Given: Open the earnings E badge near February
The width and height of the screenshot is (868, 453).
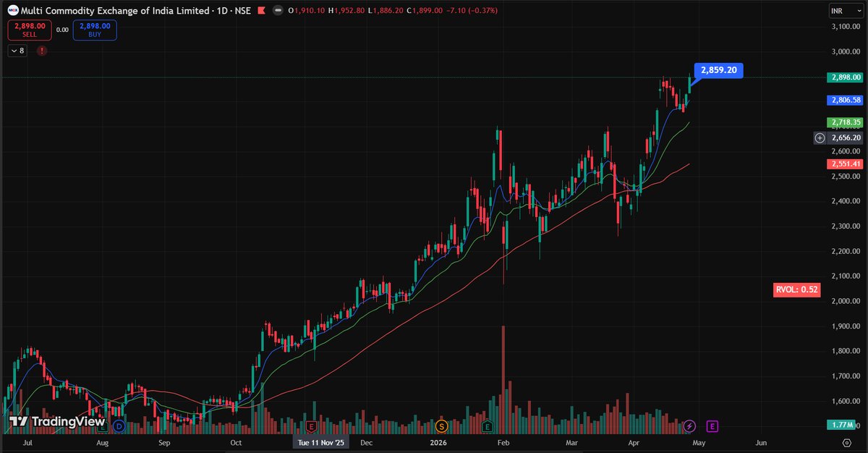Looking at the screenshot, I should [489, 427].
